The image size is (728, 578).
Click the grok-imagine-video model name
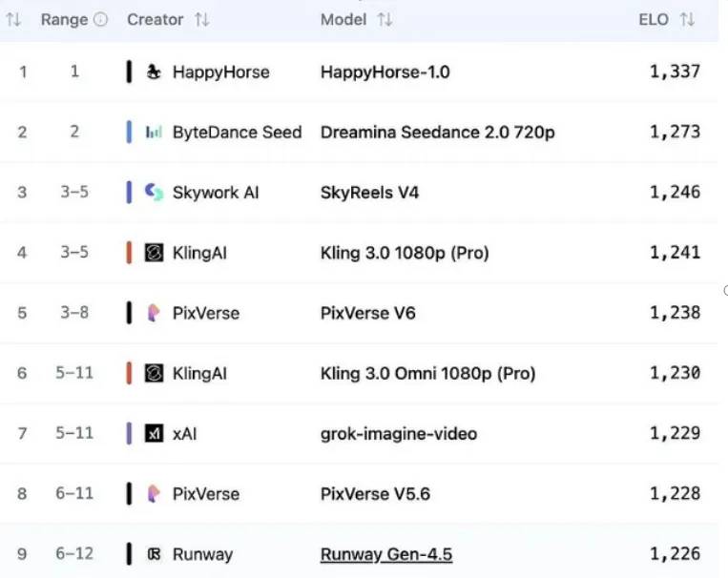click(398, 434)
